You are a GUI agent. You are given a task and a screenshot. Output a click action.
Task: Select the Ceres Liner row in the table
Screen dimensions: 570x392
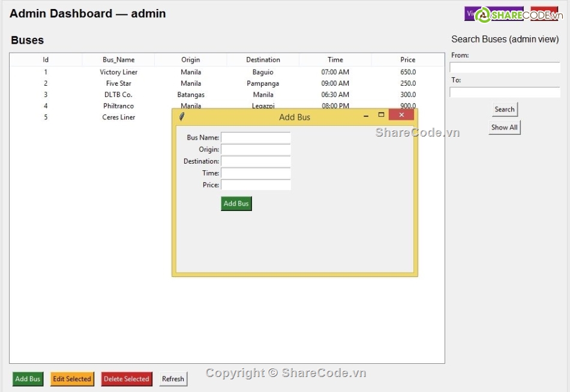tap(118, 117)
